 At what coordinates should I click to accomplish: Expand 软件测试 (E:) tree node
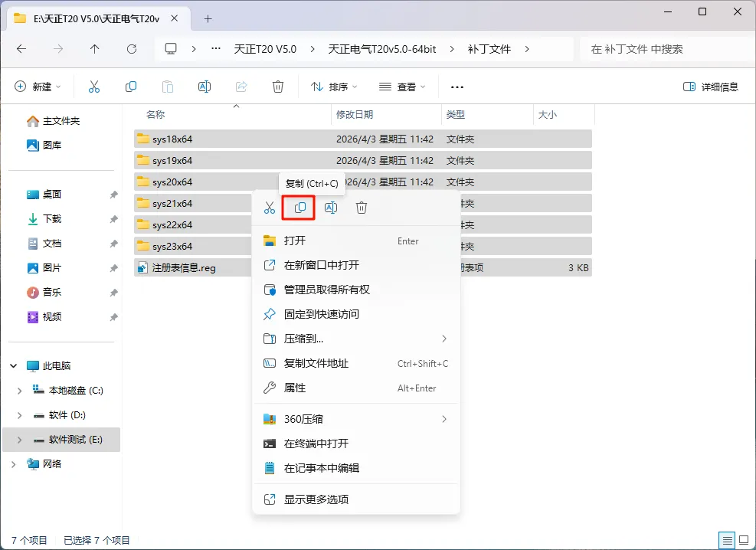point(19,440)
